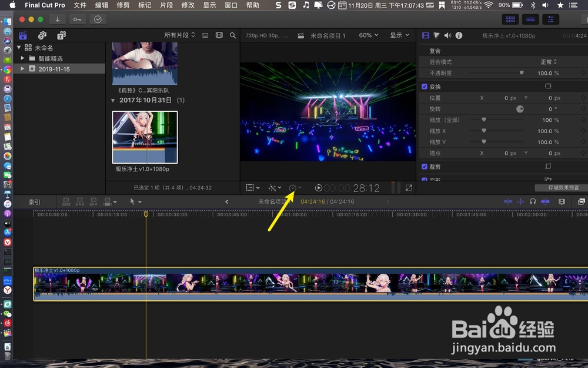588x368 pixels.
Task: Open the clip appearance filmstrip options
Action: (x=219, y=35)
